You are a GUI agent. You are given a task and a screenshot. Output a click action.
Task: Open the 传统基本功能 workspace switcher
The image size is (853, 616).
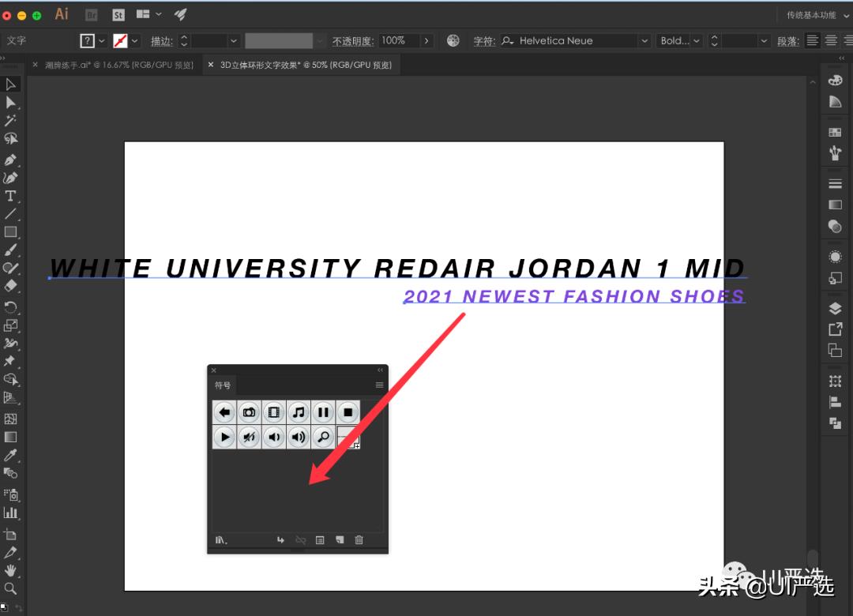click(x=817, y=15)
